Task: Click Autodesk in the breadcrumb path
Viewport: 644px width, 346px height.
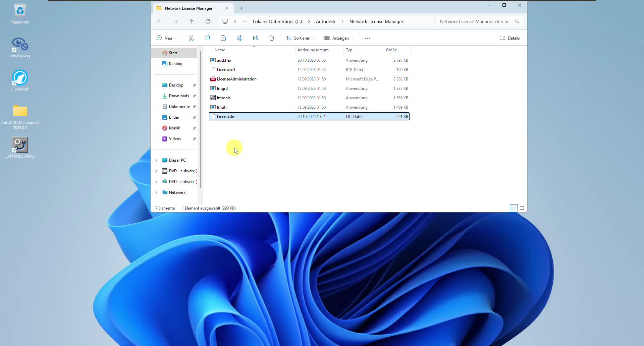Action: pos(325,21)
